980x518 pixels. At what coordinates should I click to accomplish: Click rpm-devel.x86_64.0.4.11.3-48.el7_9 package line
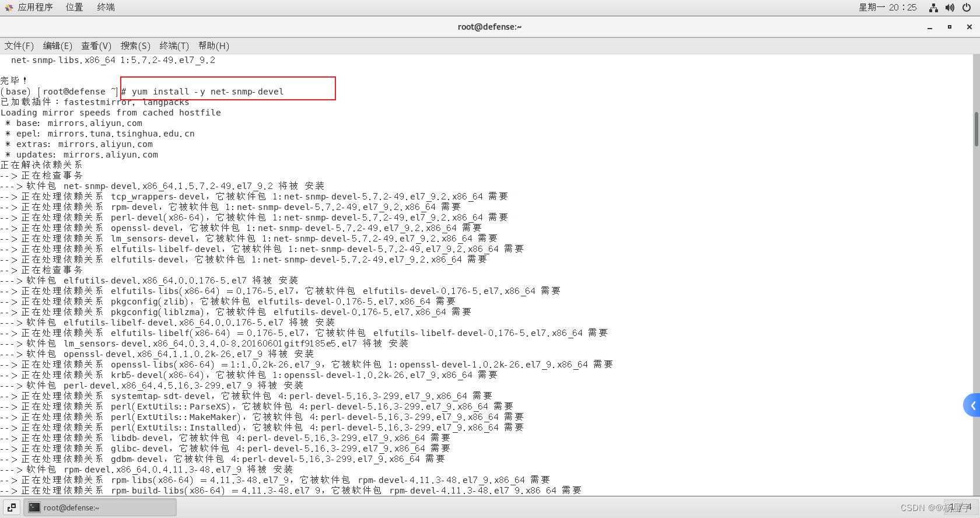click(x=146, y=470)
